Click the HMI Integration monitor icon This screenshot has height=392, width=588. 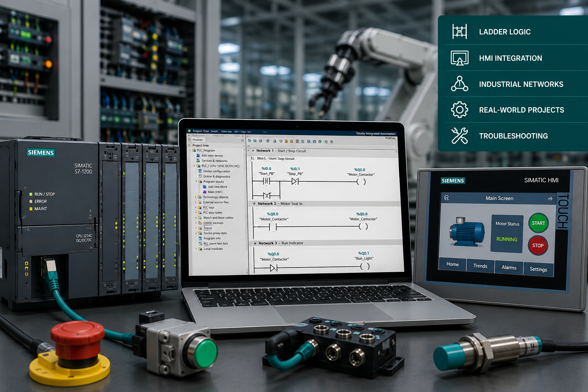459,58
